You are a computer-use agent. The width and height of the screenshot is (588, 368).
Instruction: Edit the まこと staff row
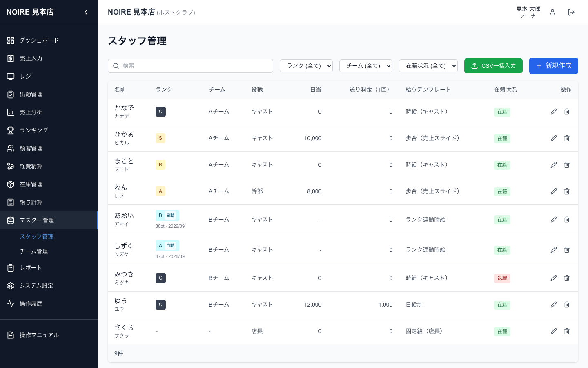[554, 165]
